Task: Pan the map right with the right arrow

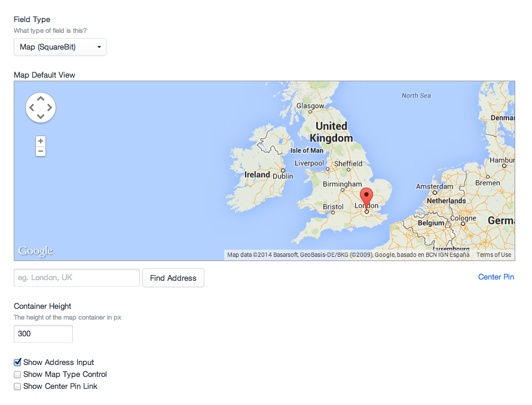Action: click(50, 108)
